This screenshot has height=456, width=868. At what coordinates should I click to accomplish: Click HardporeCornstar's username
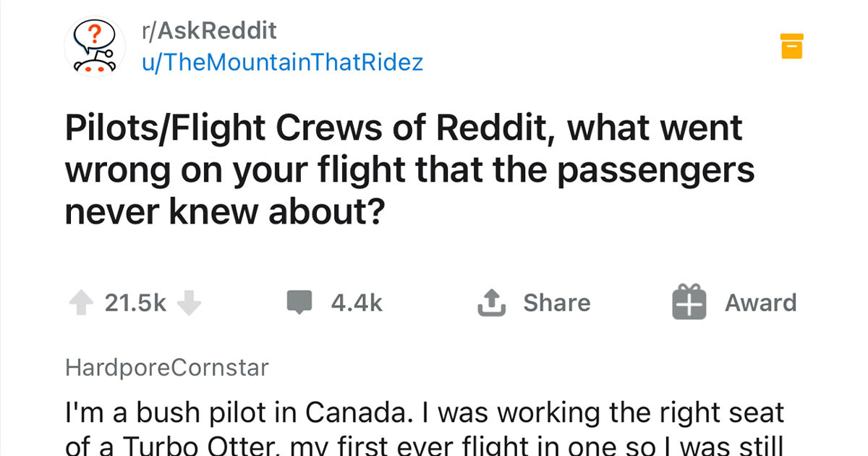(166, 367)
